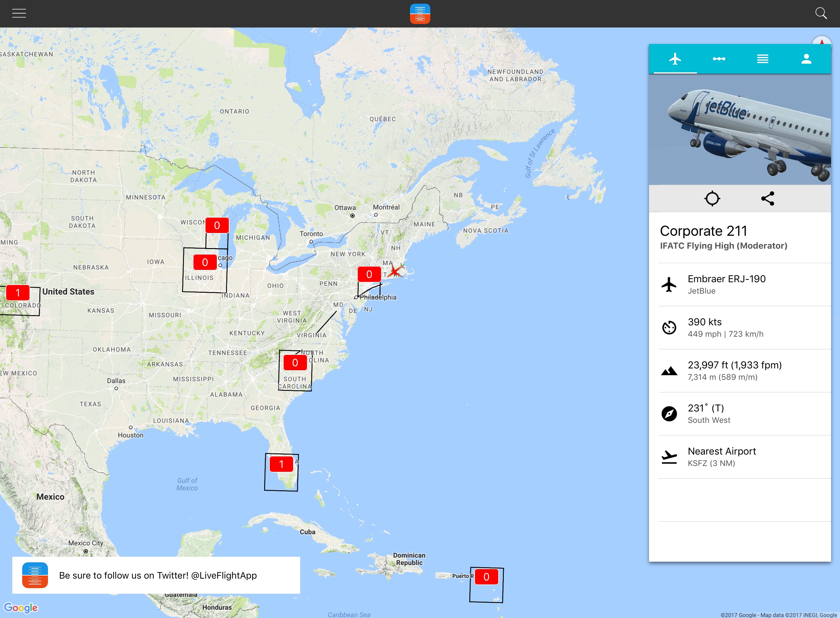Open the flight plan list tab
840x618 pixels.
[762, 59]
